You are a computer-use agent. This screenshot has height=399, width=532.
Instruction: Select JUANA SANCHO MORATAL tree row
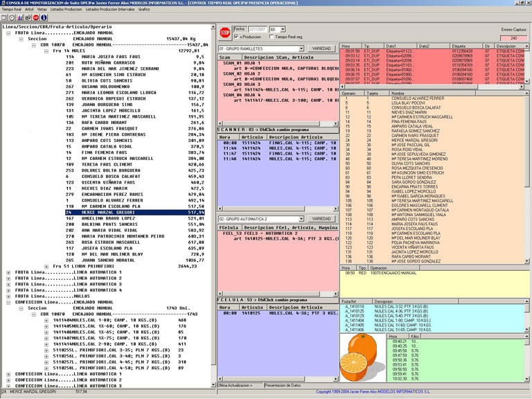click(x=135, y=260)
